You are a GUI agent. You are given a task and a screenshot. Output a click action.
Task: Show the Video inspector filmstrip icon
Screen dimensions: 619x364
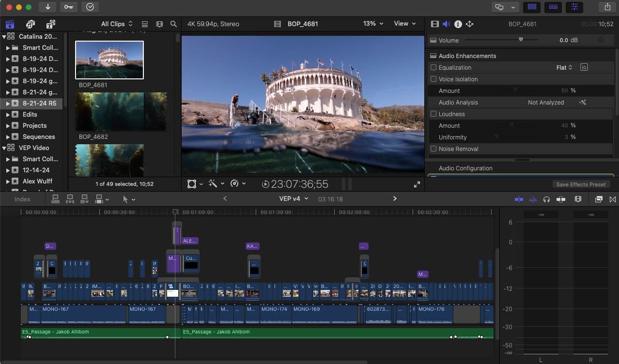pos(434,24)
